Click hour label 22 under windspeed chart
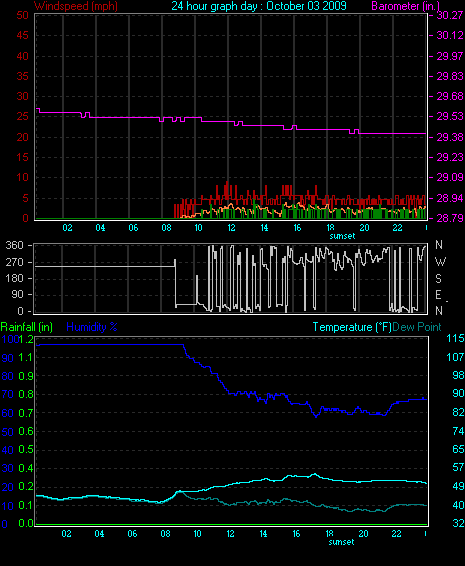 (397, 228)
